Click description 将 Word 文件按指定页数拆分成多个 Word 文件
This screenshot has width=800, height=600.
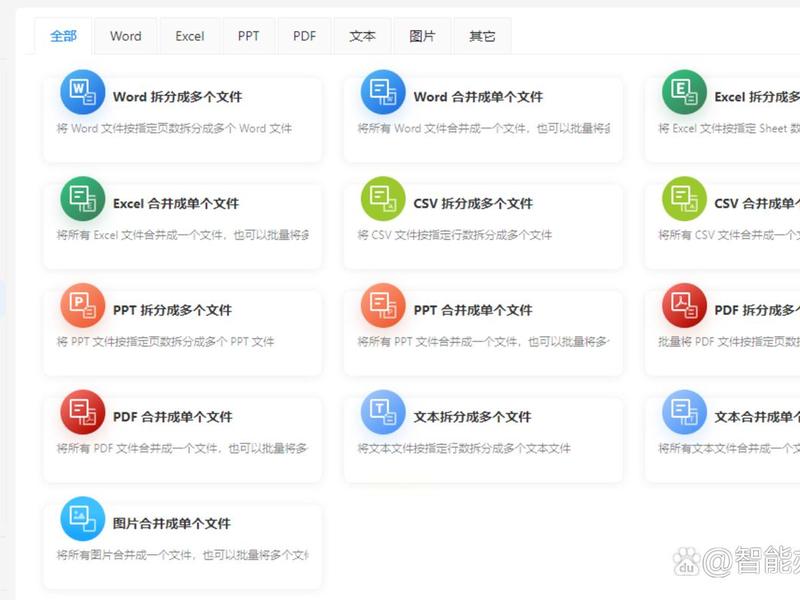[174, 129]
